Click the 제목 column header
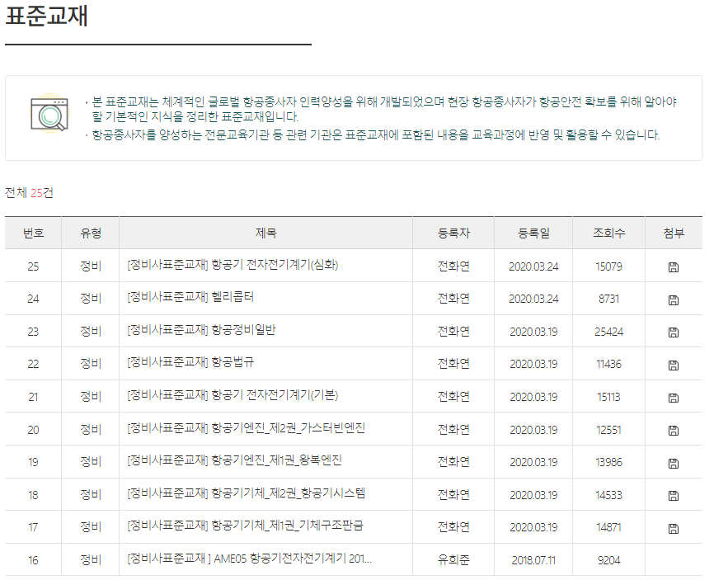Screen dimensions: 728x580 coord(264,233)
